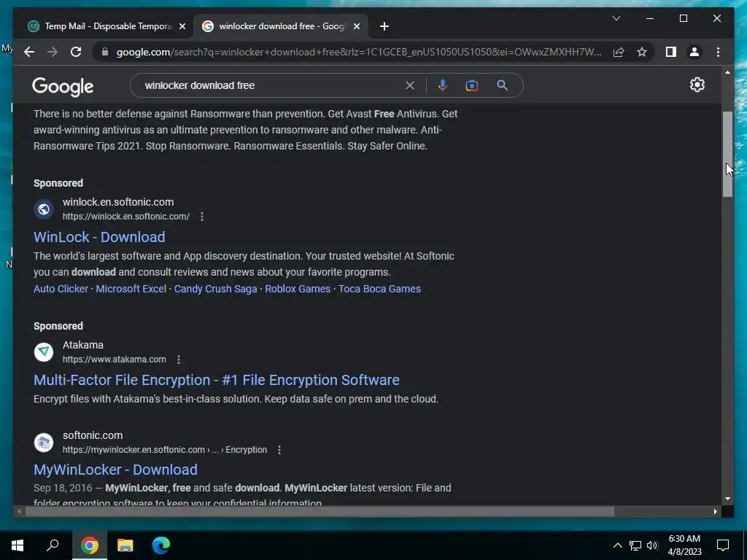
Task: Click the Atakama site name
Action: coord(83,345)
